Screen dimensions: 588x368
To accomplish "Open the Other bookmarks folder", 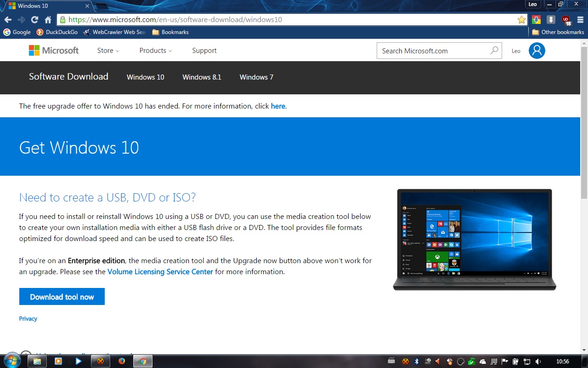I will 558,32.
